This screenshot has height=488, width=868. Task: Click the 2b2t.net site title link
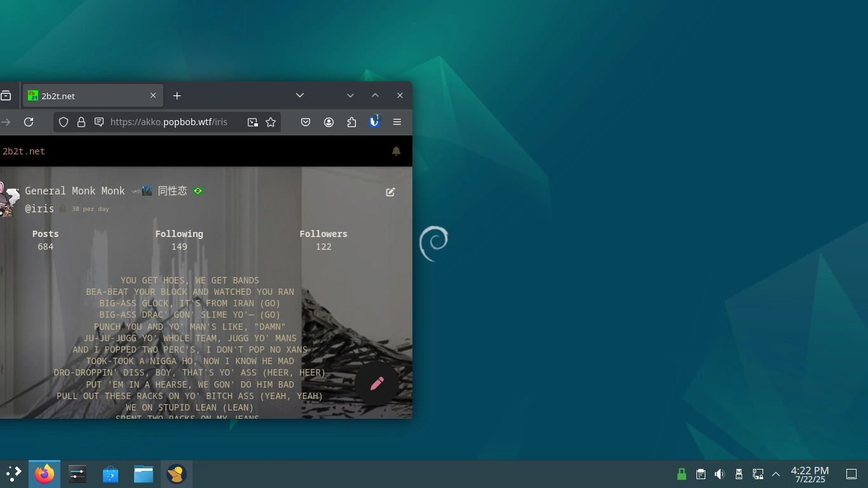24,151
